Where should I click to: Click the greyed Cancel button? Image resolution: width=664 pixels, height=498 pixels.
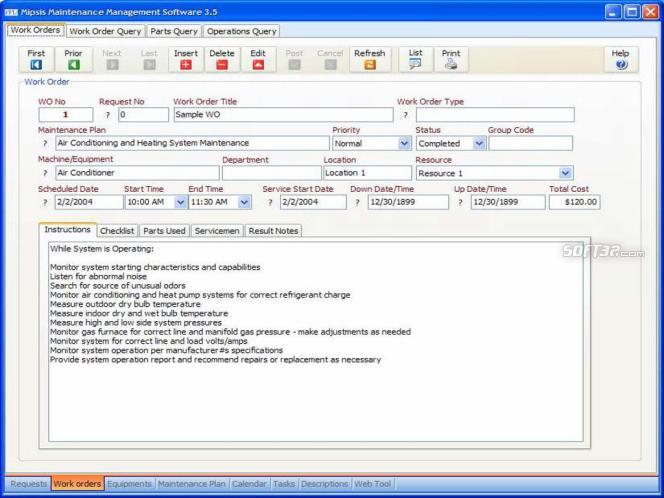[x=330, y=59]
